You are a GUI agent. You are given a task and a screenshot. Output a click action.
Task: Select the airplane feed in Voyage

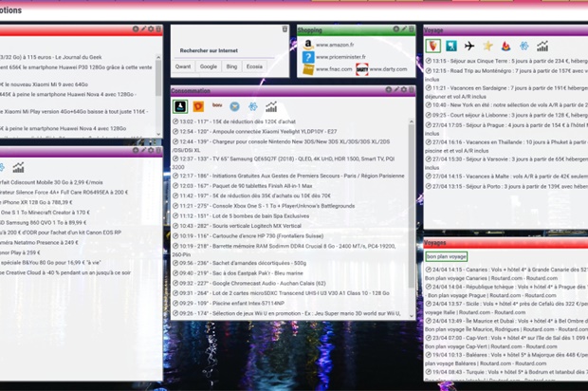pyautogui.click(x=469, y=46)
